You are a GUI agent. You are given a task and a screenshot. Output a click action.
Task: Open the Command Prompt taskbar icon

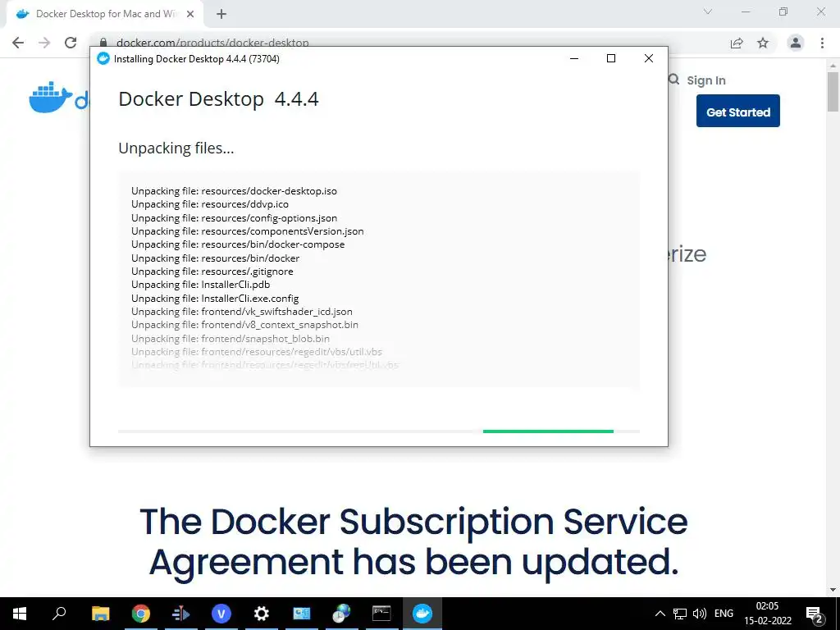click(381, 614)
